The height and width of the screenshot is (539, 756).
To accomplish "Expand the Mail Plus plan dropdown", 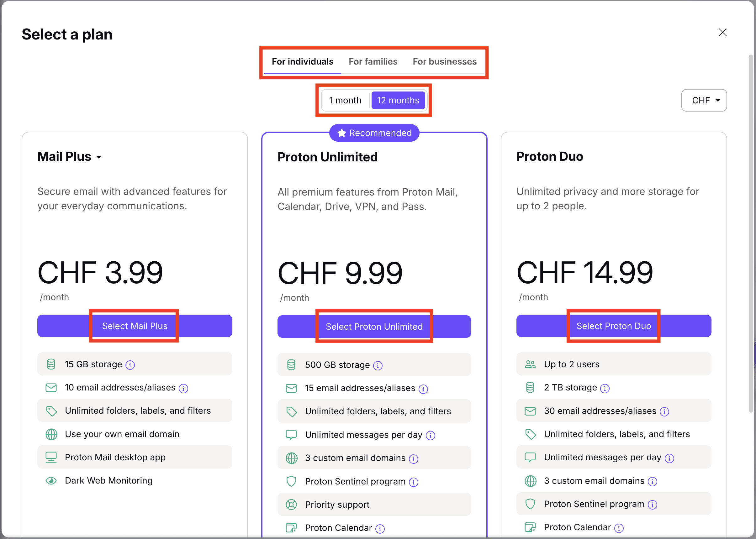I will click(x=99, y=157).
